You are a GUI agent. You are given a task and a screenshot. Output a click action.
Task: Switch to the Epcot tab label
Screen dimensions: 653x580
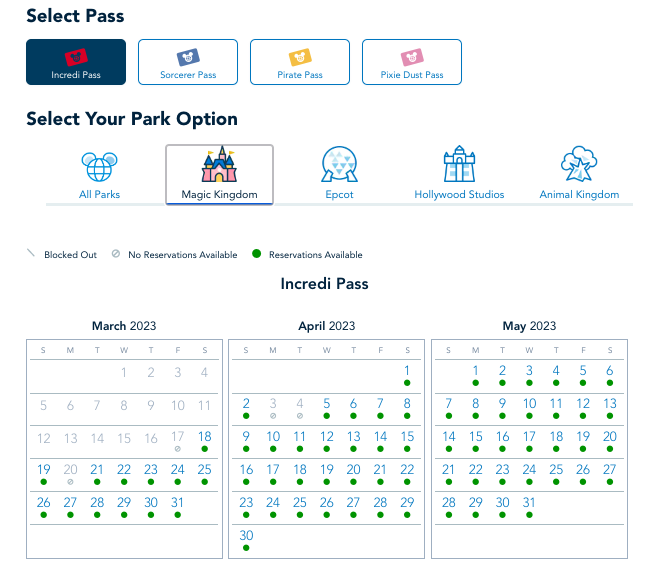click(x=339, y=194)
